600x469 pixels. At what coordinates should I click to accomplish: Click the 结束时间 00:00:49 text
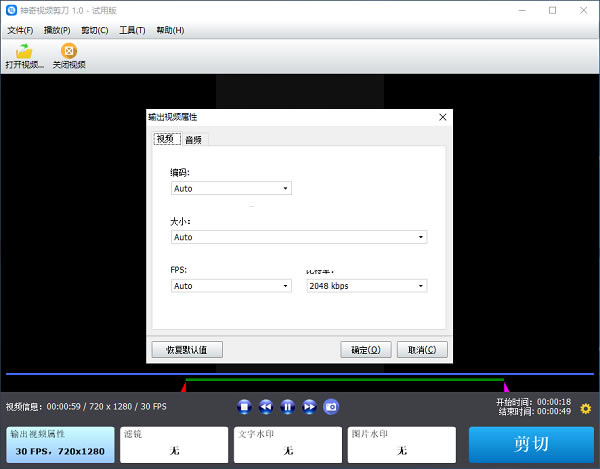534,411
